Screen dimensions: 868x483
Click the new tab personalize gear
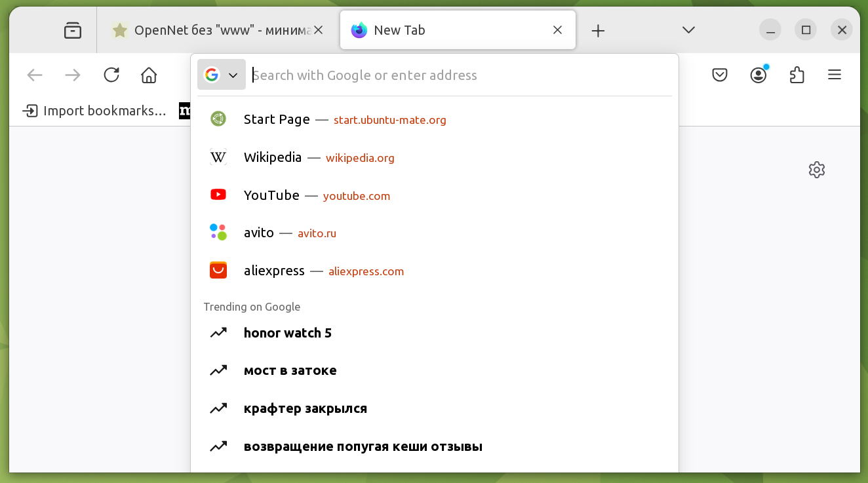[816, 170]
